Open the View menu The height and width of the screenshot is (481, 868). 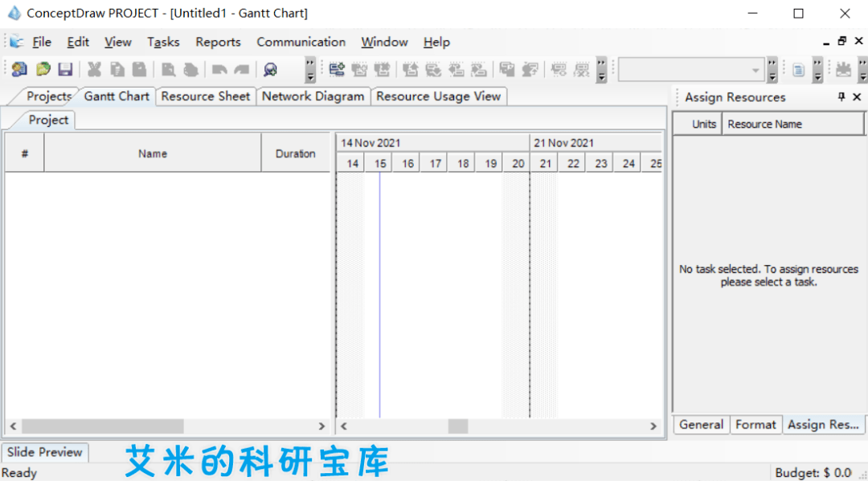click(118, 42)
